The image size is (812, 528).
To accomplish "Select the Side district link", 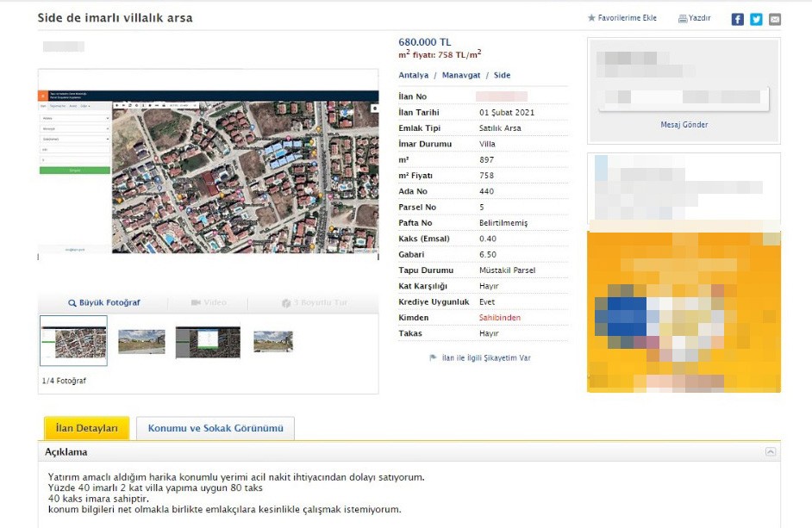I will [502, 76].
